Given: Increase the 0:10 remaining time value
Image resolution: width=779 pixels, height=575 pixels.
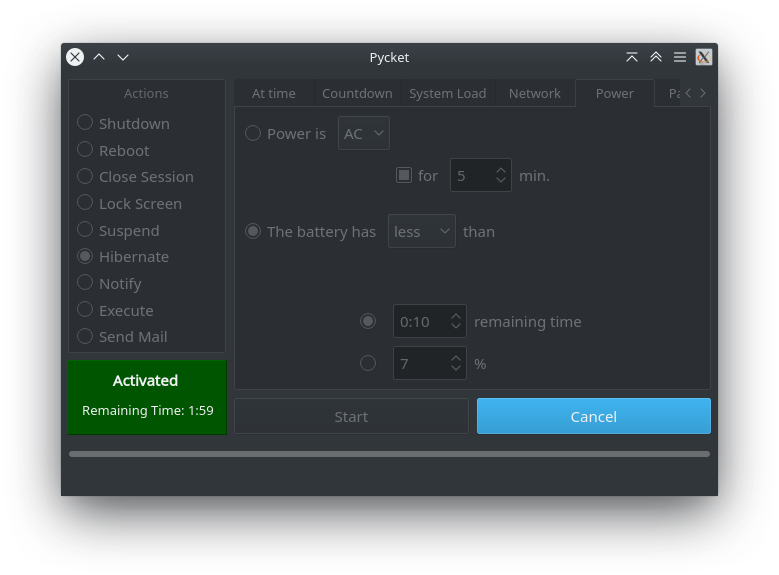Looking at the screenshot, I should (x=456, y=316).
